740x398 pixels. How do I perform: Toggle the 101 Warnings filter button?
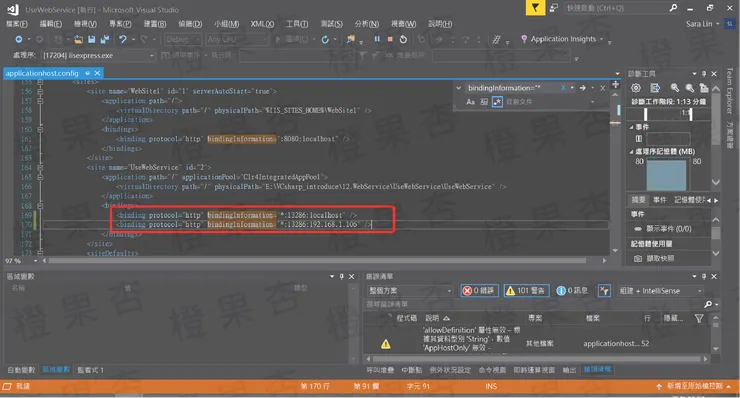click(x=526, y=291)
